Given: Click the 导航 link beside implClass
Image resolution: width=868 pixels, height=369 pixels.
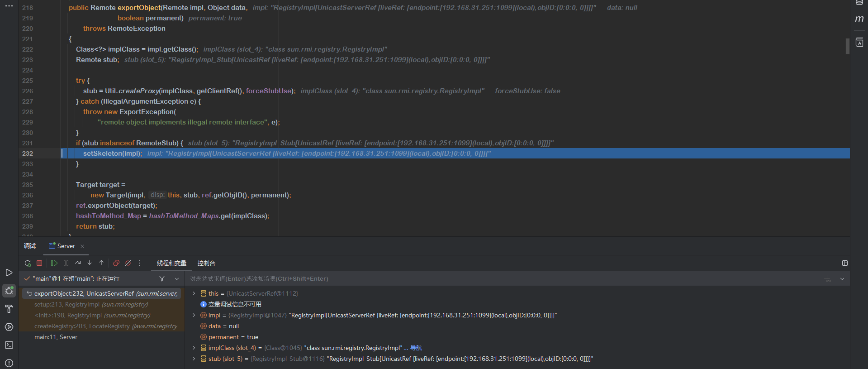Looking at the screenshot, I should pos(416,348).
